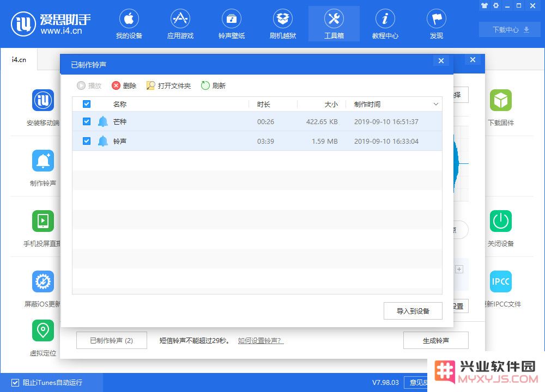Screen dimensions: 545x392
Task: Select the 铃声 ringtone name
Action: (119, 141)
